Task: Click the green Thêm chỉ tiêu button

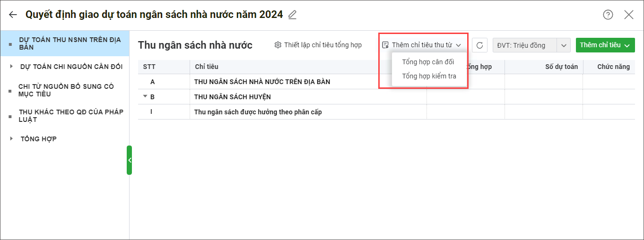Action: tap(605, 45)
